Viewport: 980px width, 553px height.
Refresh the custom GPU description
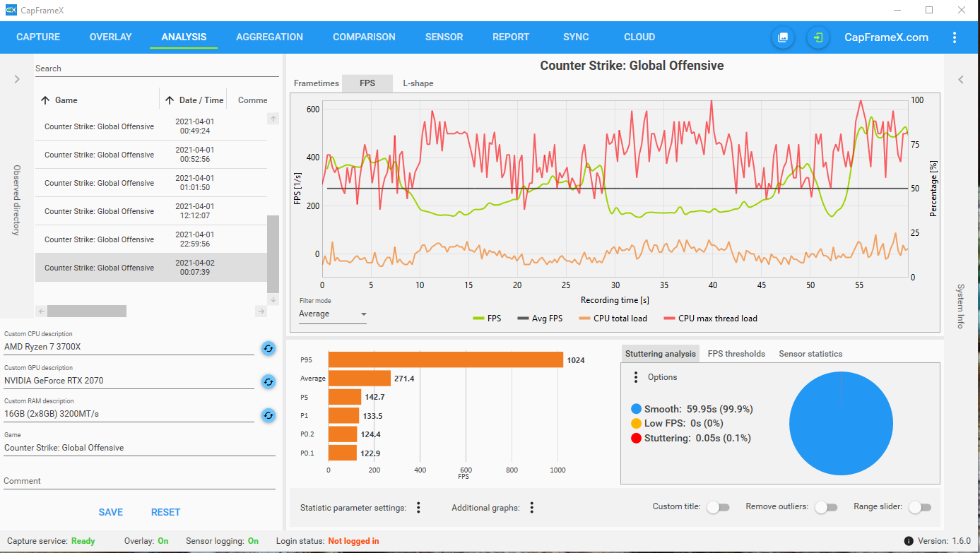(x=268, y=381)
